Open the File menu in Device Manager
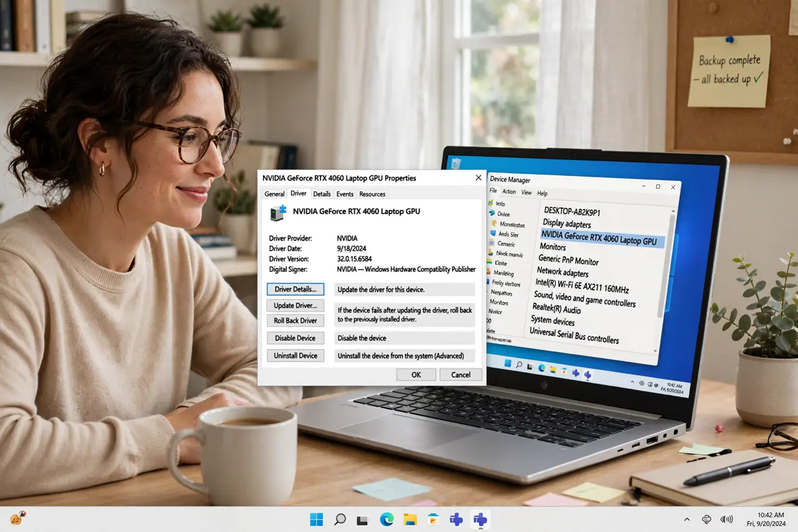The height and width of the screenshot is (532, 798). 493,191
